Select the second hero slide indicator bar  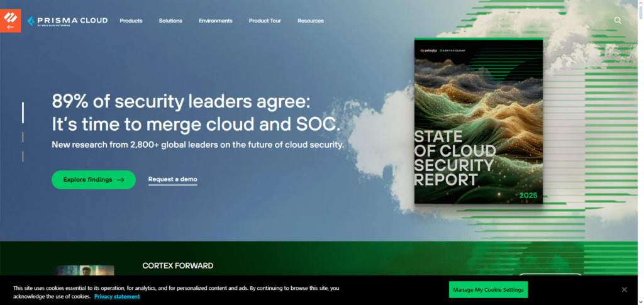(23, 137)
